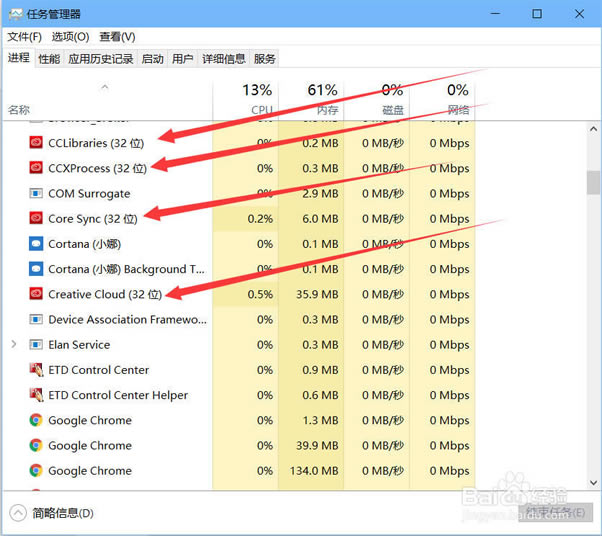The height and width of the screenshot is (536, 602).
Task: Click the 134.0 MB memory value
Action: (x=314, y=471)
